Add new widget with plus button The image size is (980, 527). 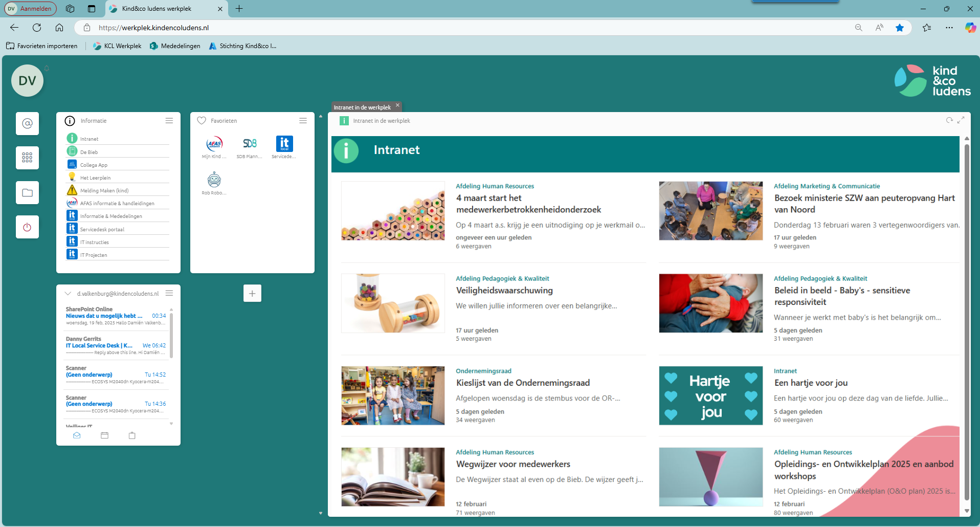252,293
